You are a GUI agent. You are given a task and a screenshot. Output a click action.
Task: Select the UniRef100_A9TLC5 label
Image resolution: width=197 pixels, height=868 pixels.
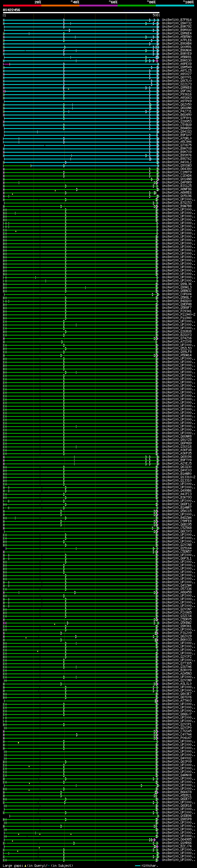tap(176, 71)
